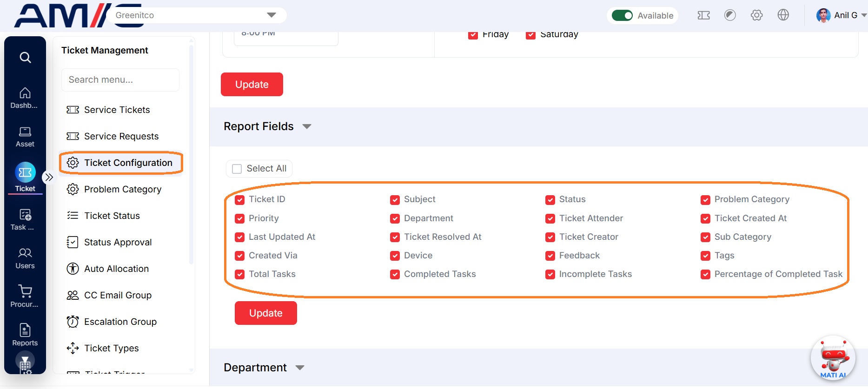Open Ticket Status menu item
868x389 pixels.
pyautogui.click(x=112, y=216)
